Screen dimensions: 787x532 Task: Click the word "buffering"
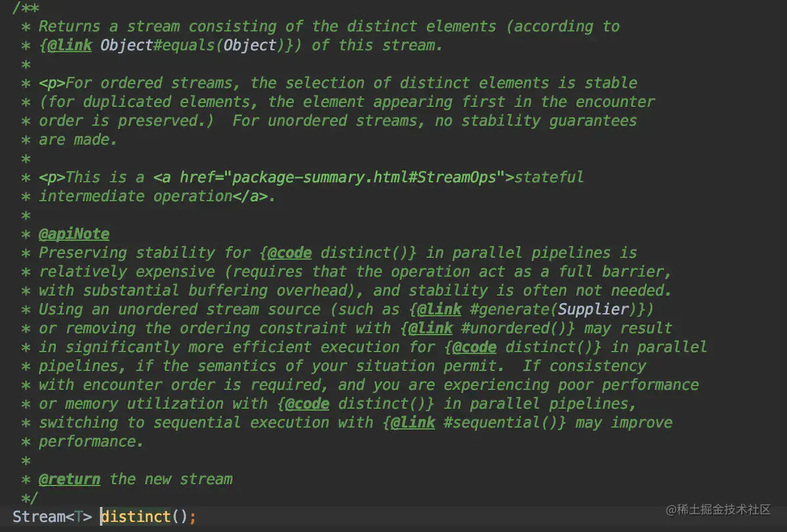click(228, 290)
